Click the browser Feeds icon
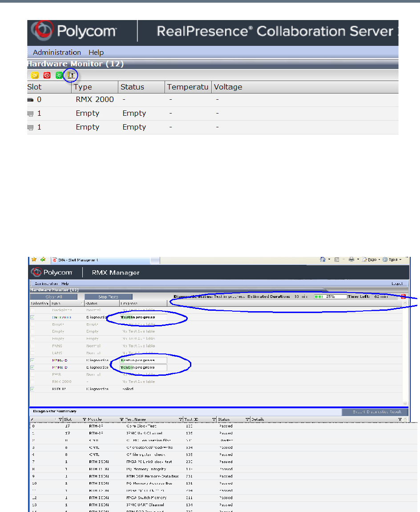 pos(337,260)
